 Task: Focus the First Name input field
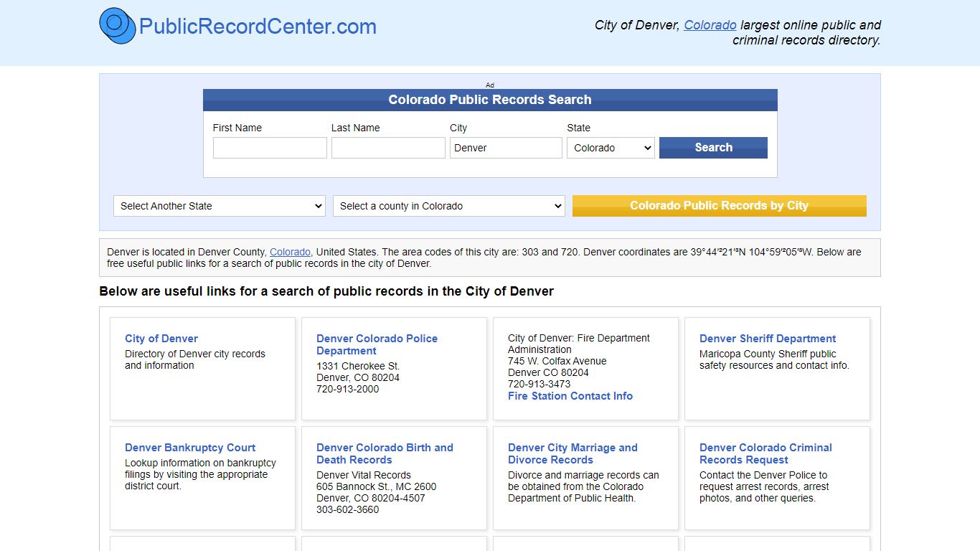(270, 148)
